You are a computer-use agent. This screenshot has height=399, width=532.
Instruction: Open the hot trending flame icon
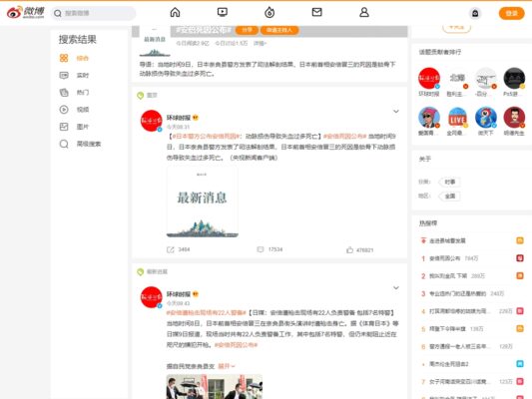click(x=269, y=13)
